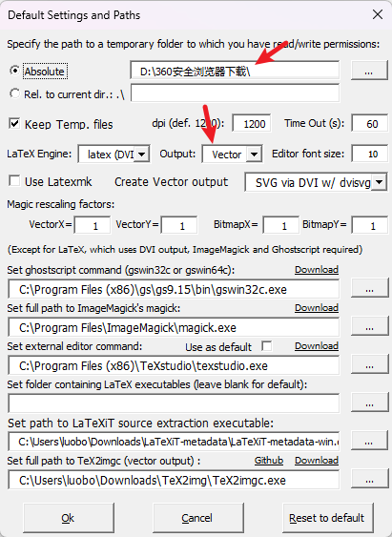392x537 pixels.
Task: Select the Absolute path radio button
Action: [14, 71]
